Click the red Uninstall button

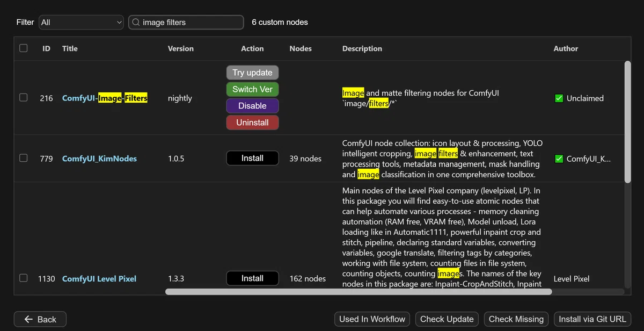tap(252, 123)
